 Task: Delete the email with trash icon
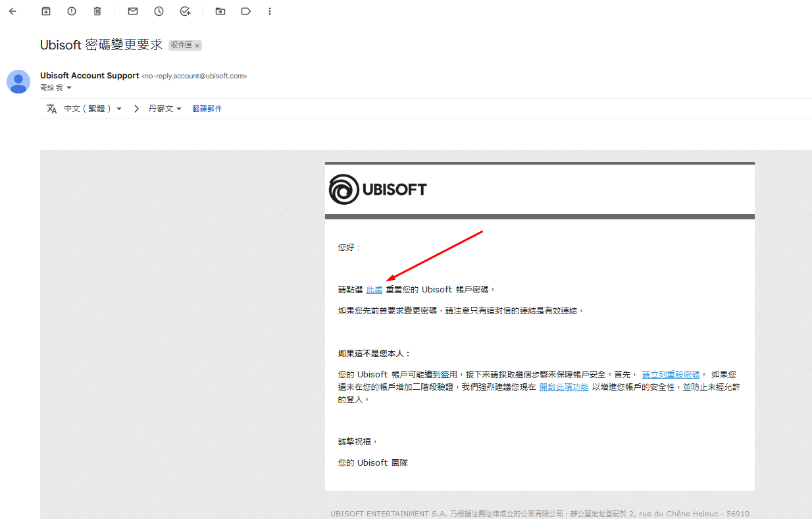pos(97,11)
